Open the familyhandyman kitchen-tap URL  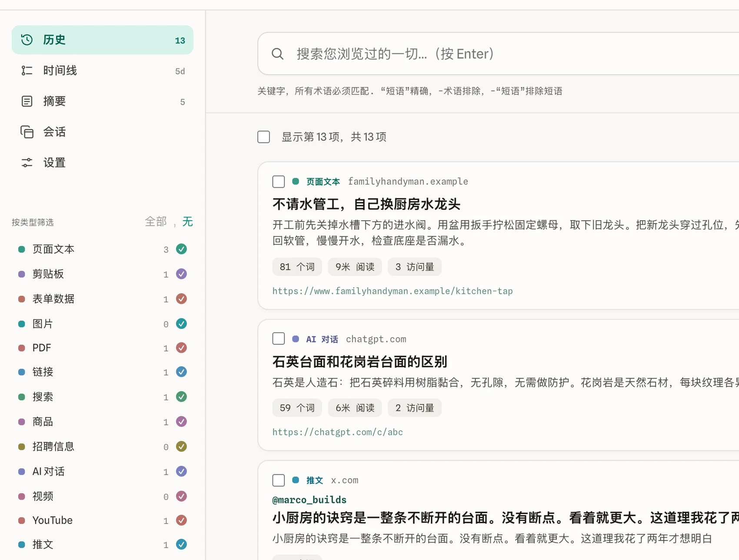392,291
